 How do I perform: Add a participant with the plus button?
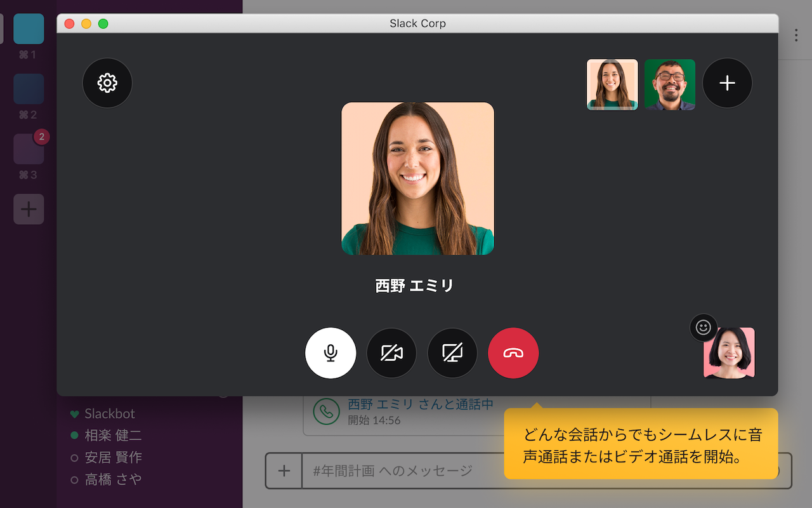click(x=727, y=83)
